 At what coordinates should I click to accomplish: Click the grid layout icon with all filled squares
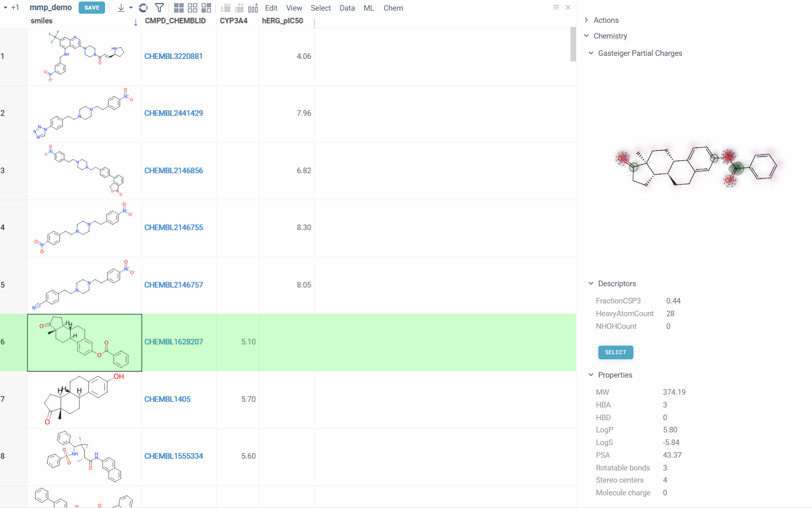(x=179, y=8)
